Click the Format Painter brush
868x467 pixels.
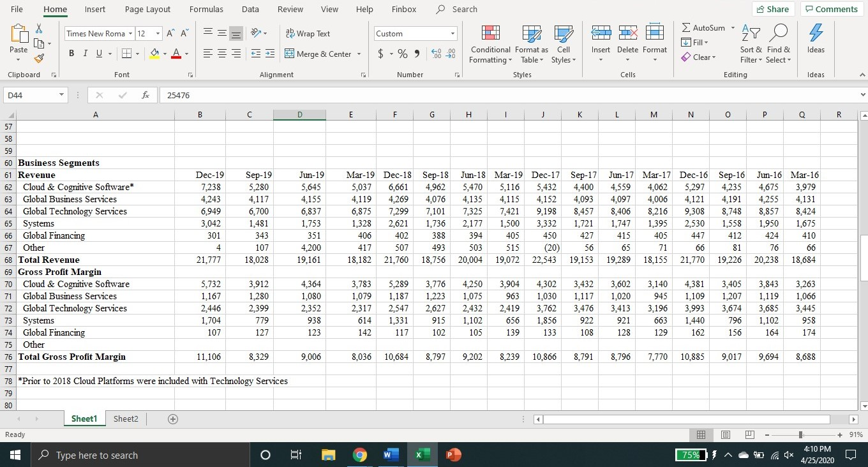(39, 58)
